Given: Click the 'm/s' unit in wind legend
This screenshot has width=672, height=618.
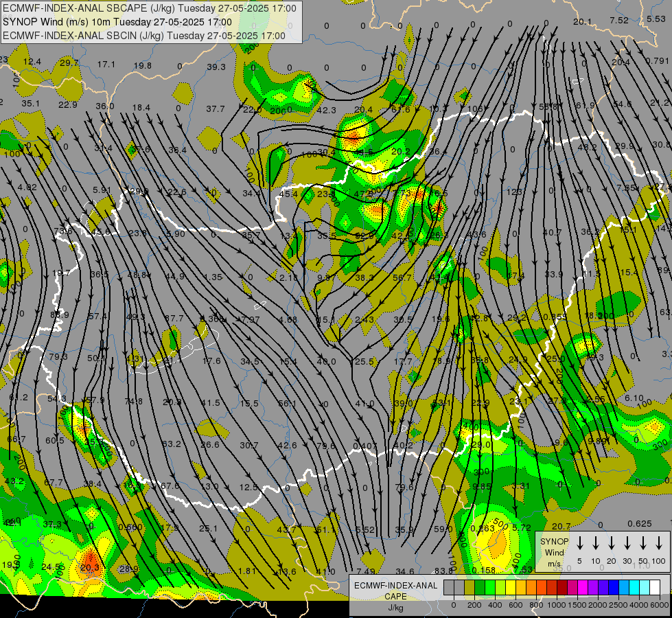Looking at the screenshot, I should (x=554, y=564).
